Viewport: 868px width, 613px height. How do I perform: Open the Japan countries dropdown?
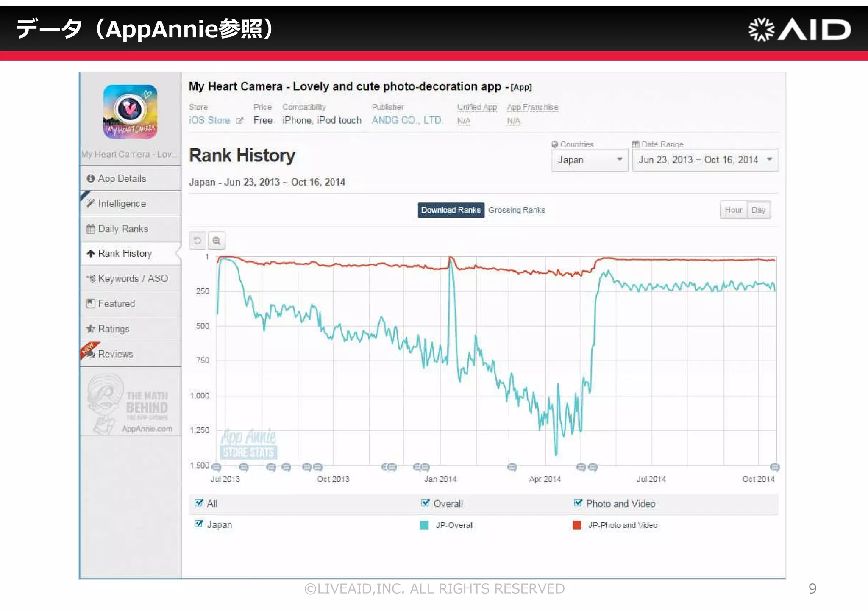pyautogui.click(x=590, y=160)
